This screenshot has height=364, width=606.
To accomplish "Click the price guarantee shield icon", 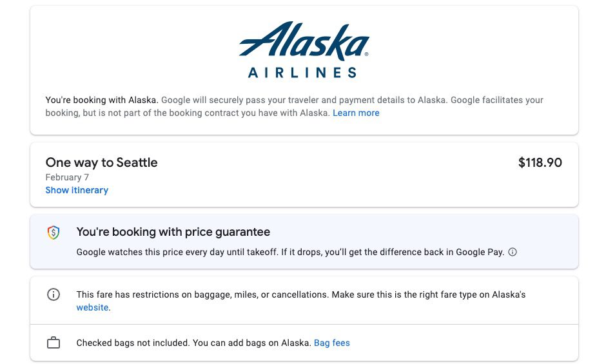I will click(x=54, y=233).
